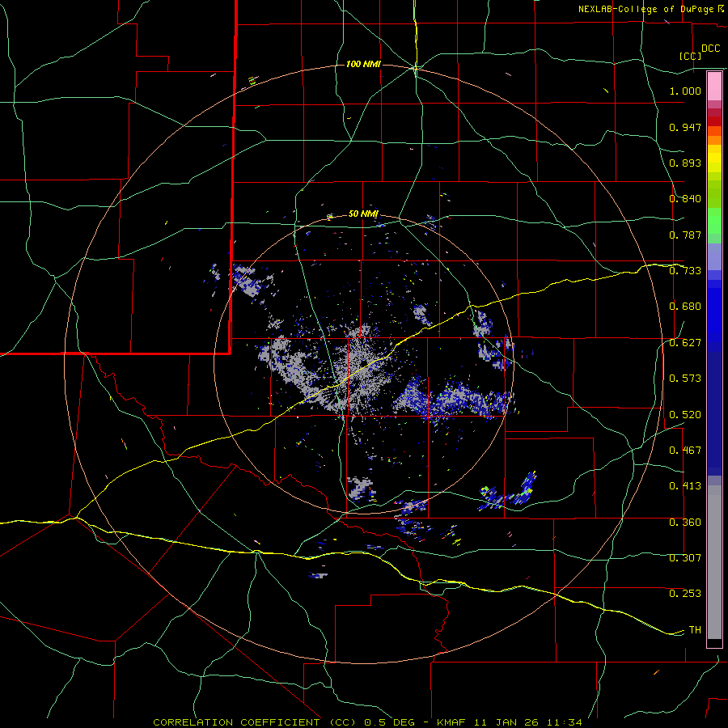Screen dimensions: 728x728
Task: Select the 0.413 scale value
Action: [685, 486]
